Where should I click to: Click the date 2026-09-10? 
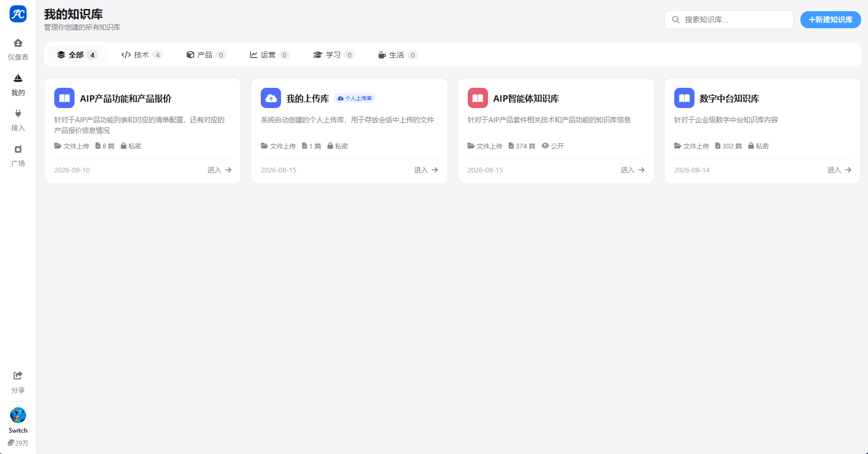click(72, 170)
